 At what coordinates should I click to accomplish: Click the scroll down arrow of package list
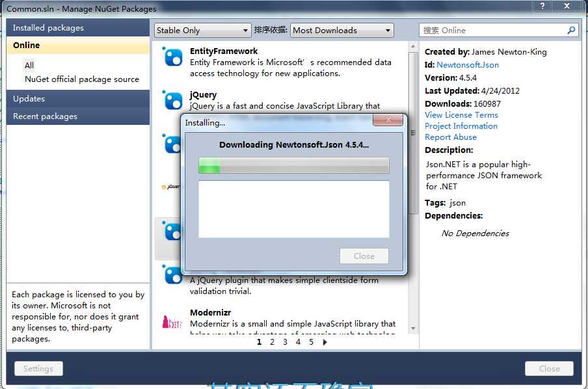[413, 329]
